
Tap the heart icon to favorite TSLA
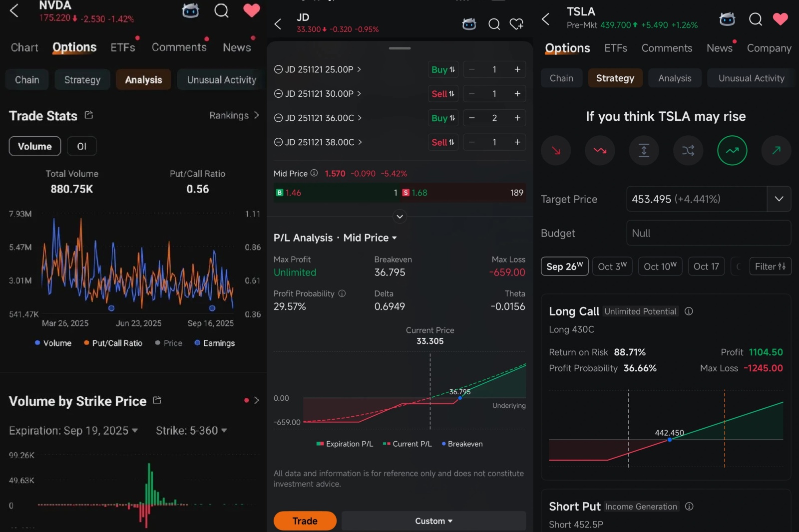click(781, 19)
